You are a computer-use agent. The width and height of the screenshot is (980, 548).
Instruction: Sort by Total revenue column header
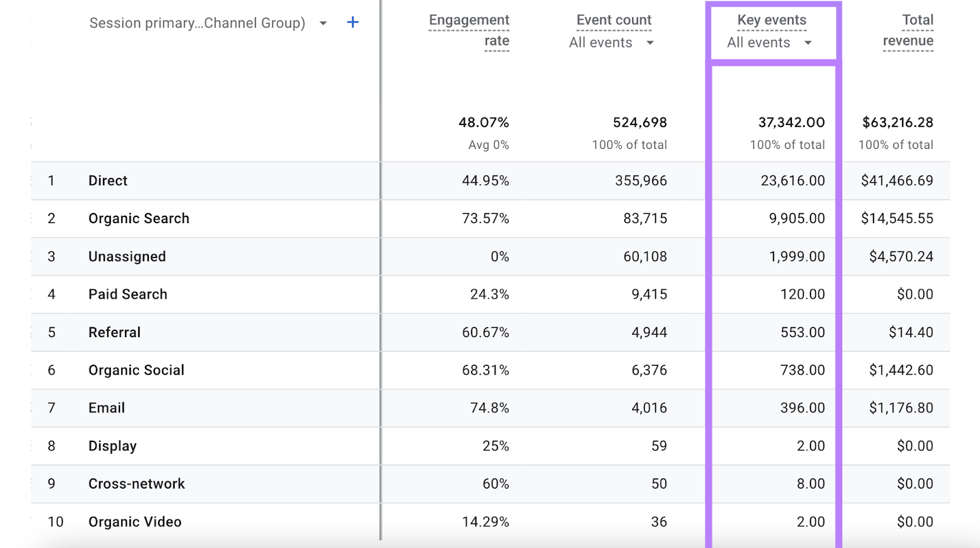click(x=908, y=30)
